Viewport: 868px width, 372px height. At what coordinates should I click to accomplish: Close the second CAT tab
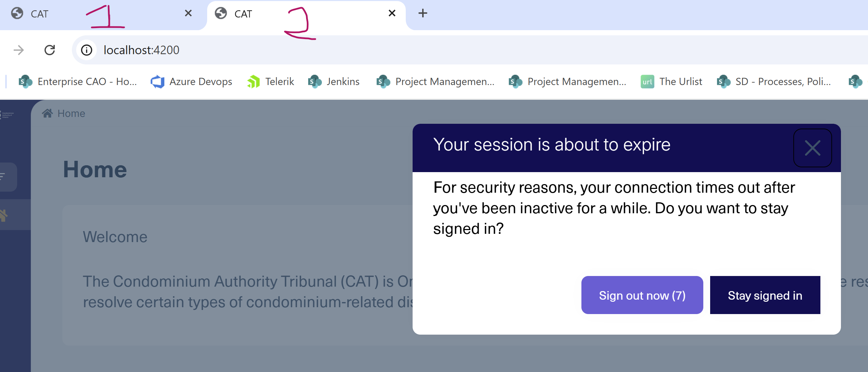point(392,13)
